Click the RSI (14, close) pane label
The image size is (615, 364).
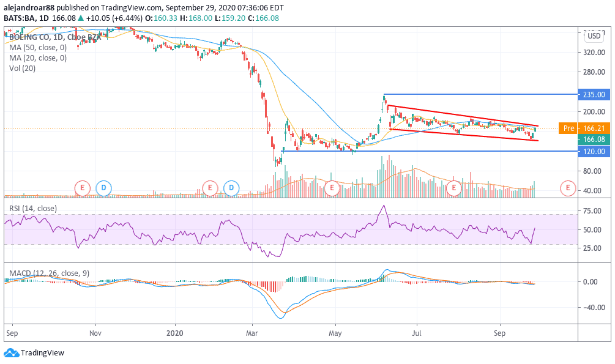pyautogui.click(x=33, y=208)
